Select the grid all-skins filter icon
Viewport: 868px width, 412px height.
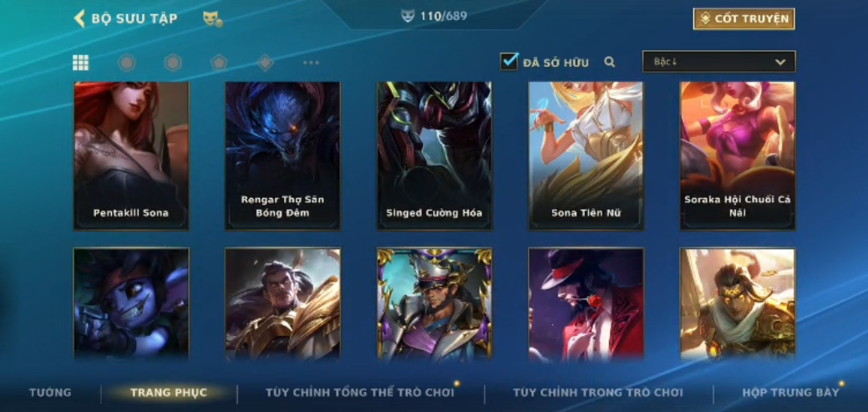click(81, 63)
